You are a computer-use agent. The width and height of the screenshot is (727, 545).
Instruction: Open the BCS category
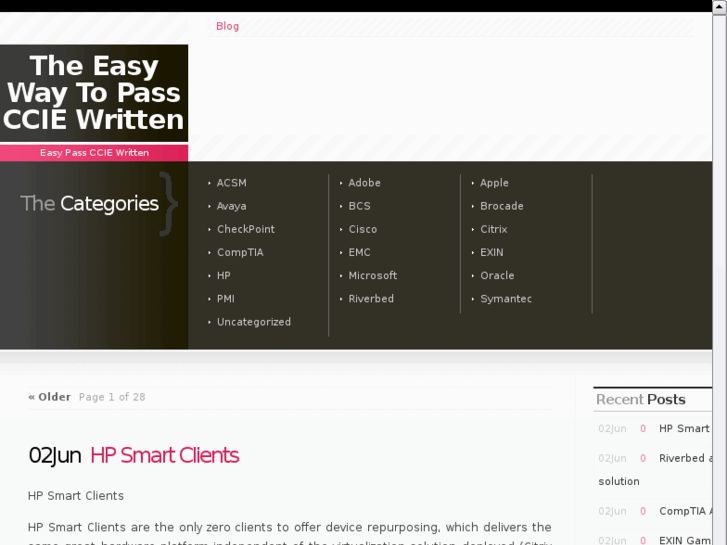point(359,206)
